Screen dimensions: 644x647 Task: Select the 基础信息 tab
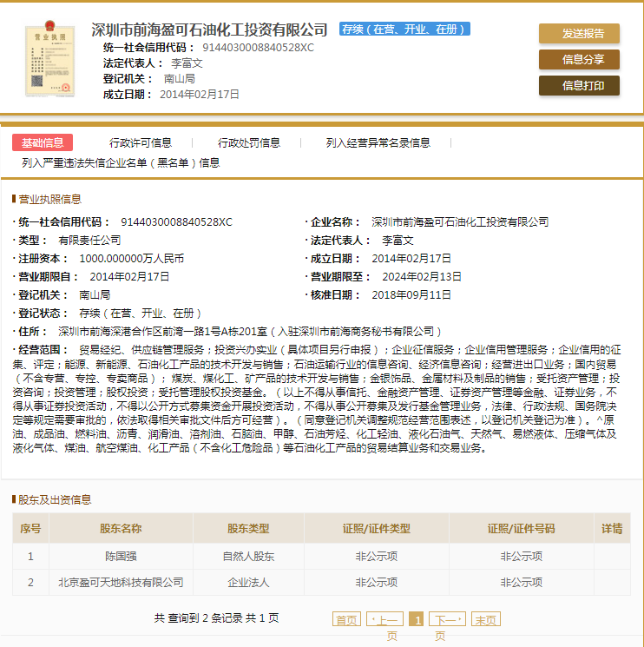[x=43, y=142]
